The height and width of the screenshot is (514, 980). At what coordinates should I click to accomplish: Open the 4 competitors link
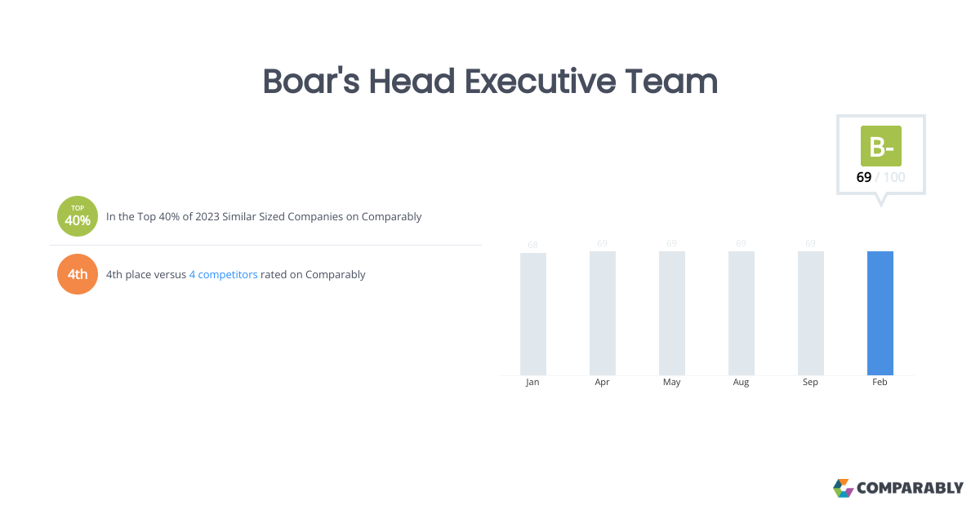(223, 275)
